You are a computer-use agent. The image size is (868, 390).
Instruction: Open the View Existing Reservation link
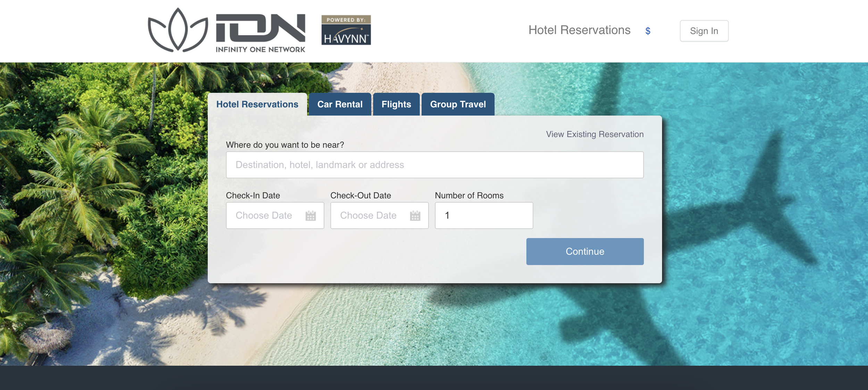coord(595,134)
